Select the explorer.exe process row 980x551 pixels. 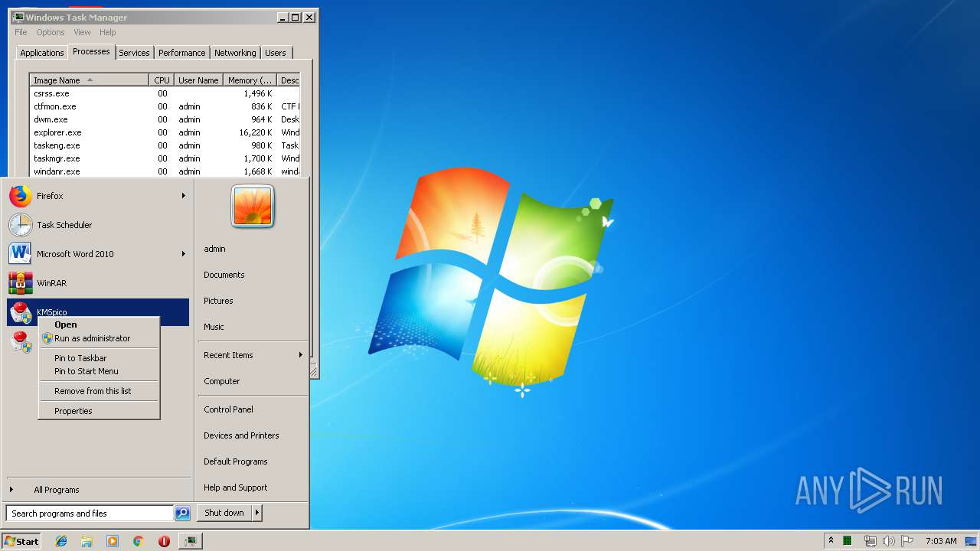pyautogui.click(x=165, y=132)
